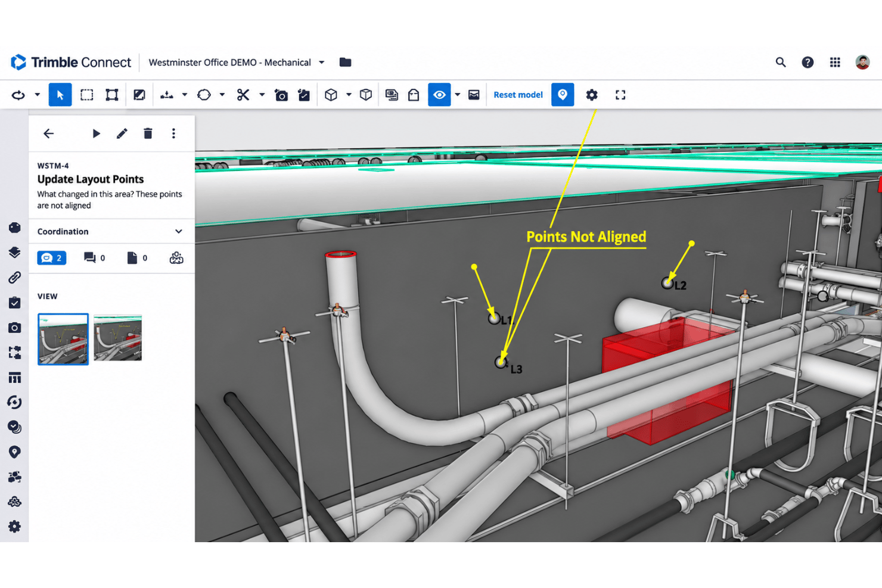Pick the scissors clip tool
The height and width of the screenshot is (588, 882).
pos(243,95)
